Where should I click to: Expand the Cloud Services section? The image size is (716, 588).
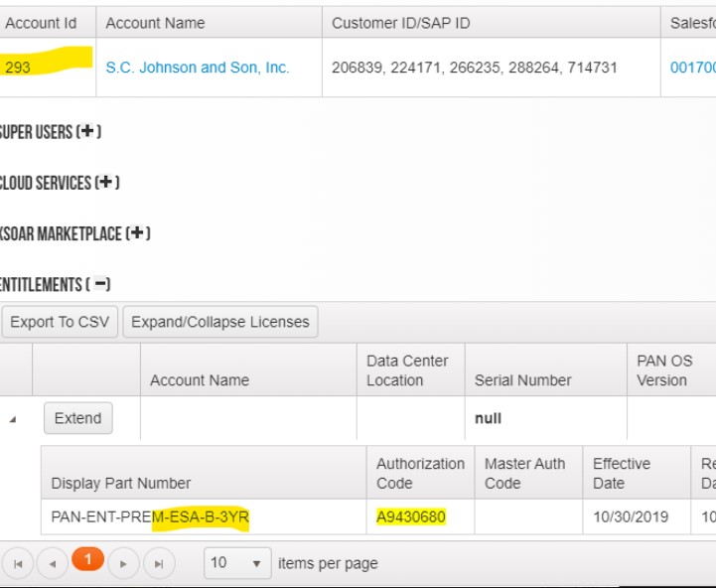[x=107, y=183]
